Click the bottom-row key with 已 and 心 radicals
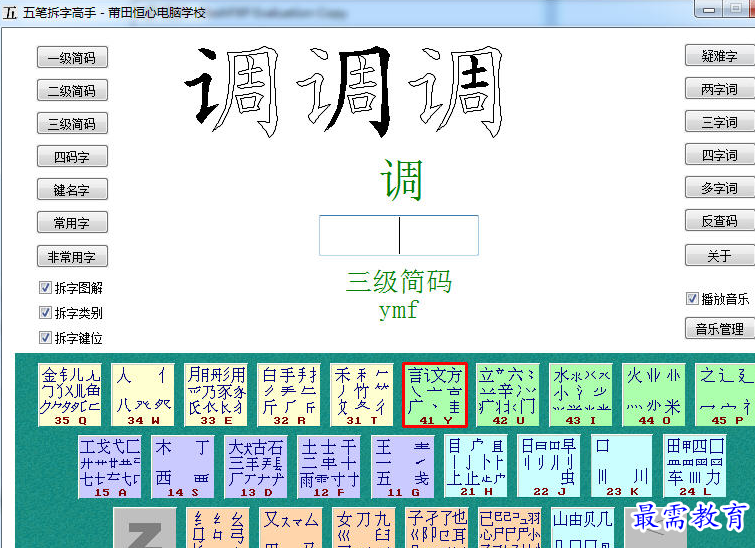Image resolution: width=755 pixels, height=548 pixels. [510, 528]
